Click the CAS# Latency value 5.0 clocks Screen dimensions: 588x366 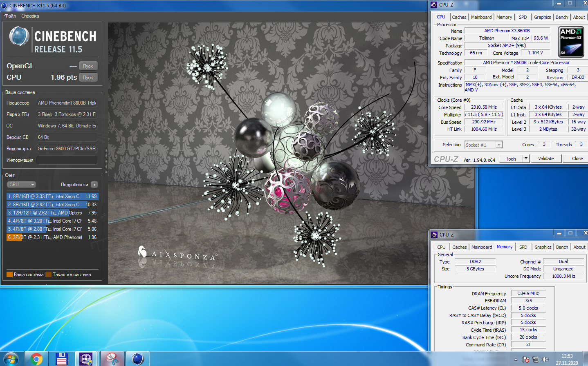528,308
